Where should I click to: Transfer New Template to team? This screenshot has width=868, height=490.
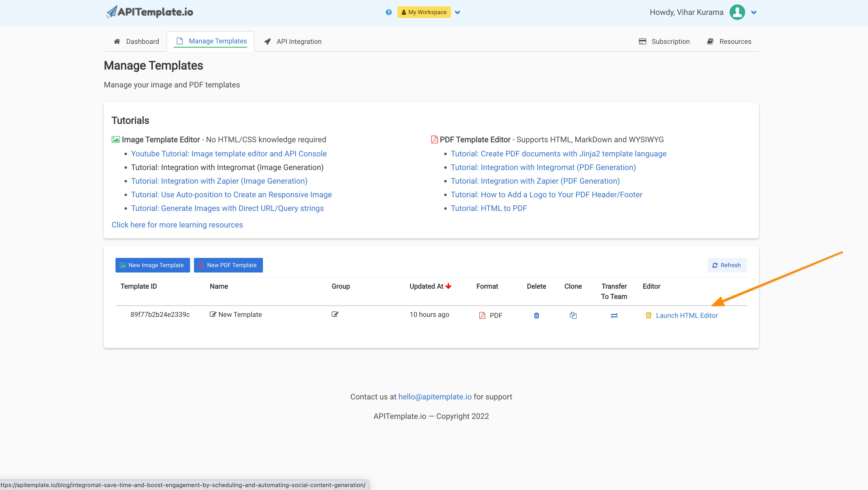614,316
